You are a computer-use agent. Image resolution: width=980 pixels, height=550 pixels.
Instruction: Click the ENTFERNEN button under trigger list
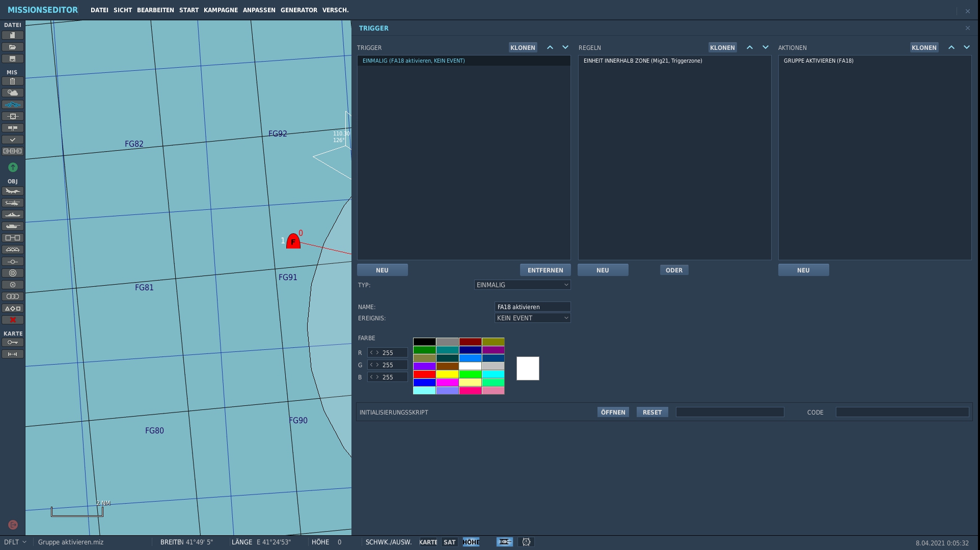click(545, 270)
